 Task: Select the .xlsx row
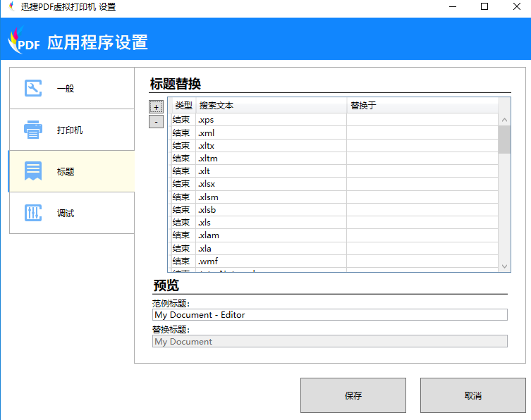click(x=334, y=184)
